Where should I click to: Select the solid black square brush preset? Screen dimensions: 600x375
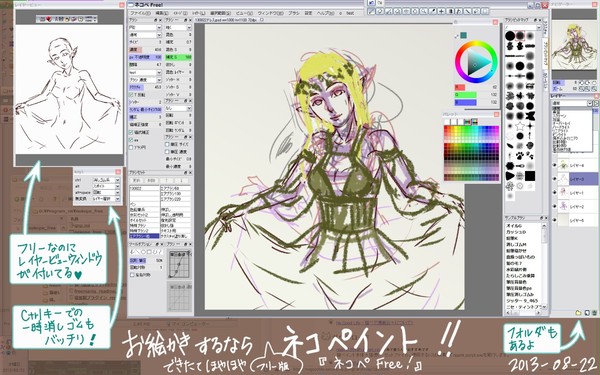coord(530,176)
